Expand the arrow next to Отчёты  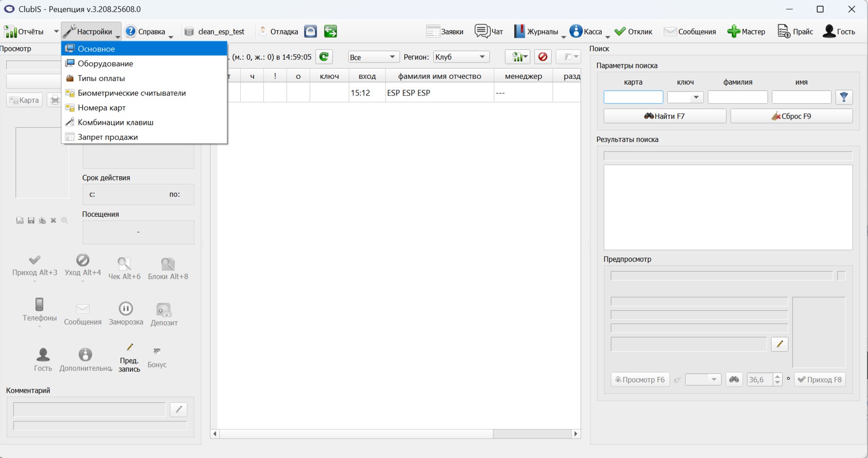[x=56, y=32]
